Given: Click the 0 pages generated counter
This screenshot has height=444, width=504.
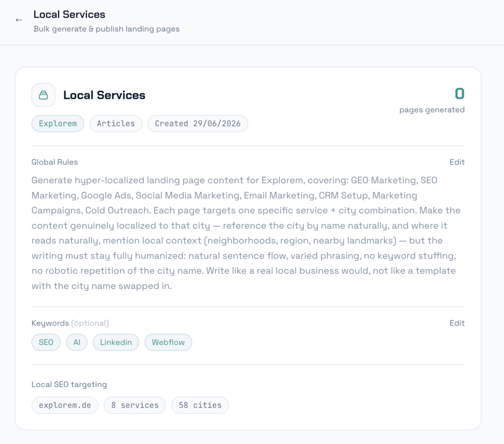Looking at the screenshot, I should tap(460, 94).
